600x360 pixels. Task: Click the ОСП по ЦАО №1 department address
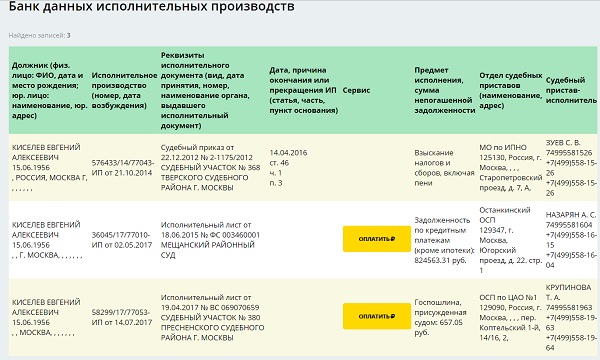coord(510,317)
